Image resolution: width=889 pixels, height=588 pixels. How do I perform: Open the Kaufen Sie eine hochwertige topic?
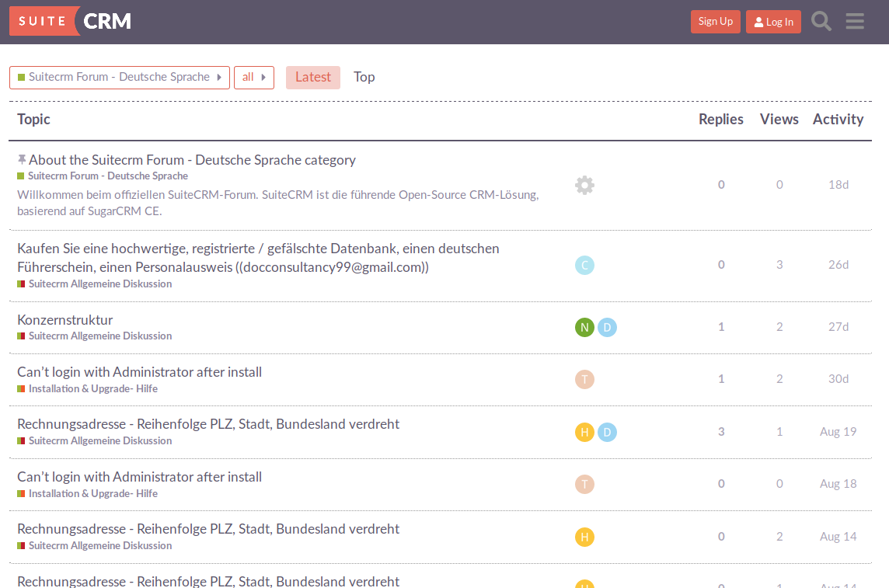[x=258, y=258]
